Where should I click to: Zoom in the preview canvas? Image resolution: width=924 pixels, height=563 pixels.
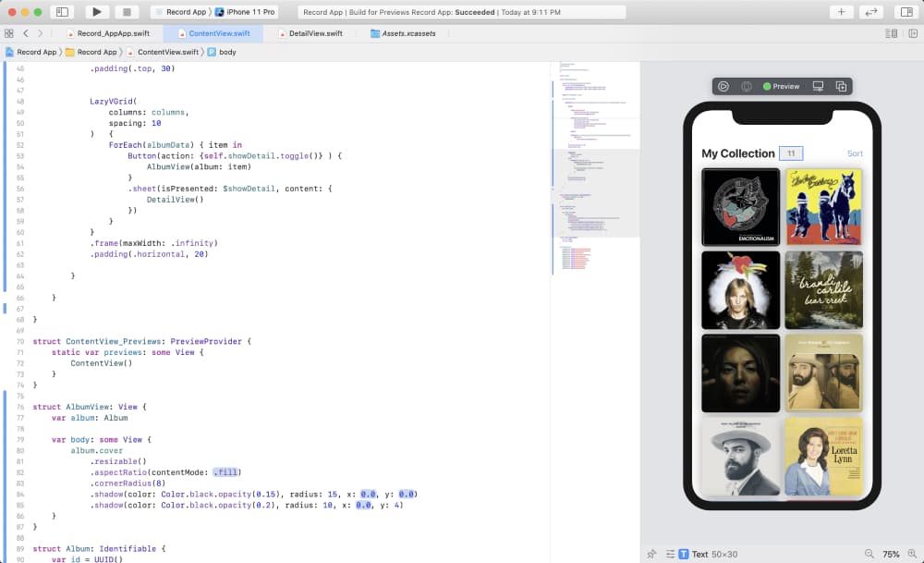pos(912,554)
